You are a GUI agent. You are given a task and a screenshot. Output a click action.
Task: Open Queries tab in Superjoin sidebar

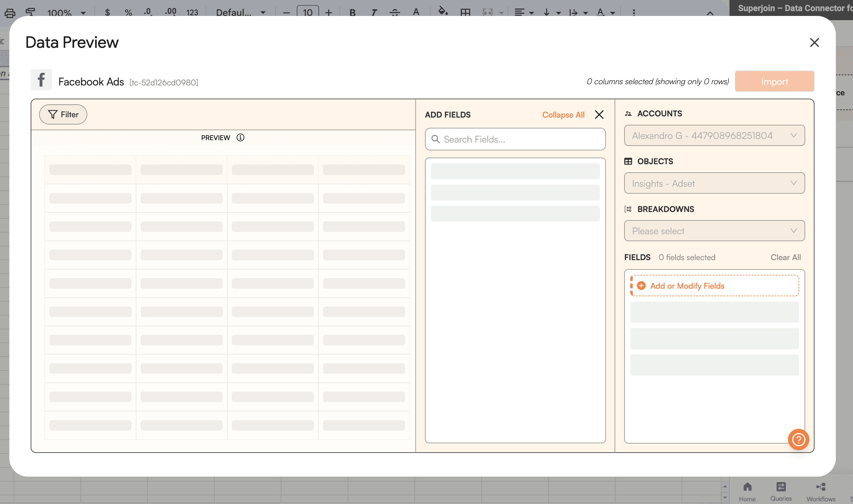coord(781,492)
